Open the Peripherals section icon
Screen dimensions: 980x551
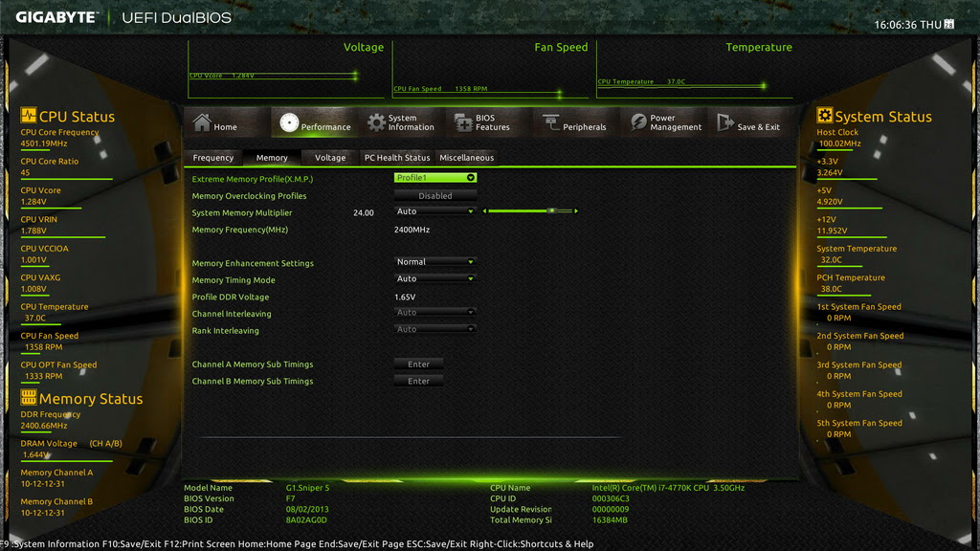pyautogui.click(x=550, y=122)
